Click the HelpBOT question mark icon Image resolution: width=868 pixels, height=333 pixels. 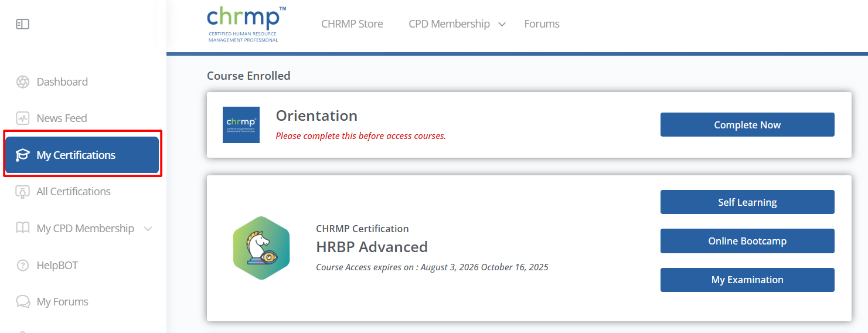pos(23,266)
